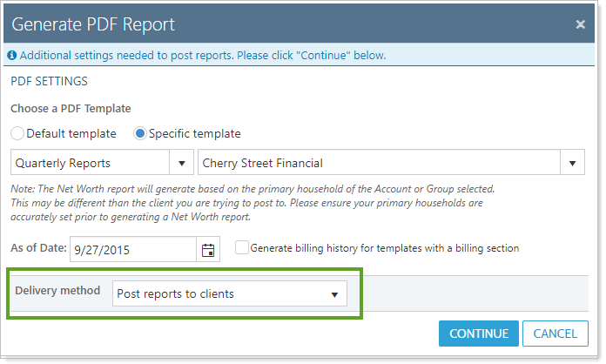Screen dimensions: 606x364
Task: Click the calendar icon beside the date field
Action: click(x=208, y=250)
